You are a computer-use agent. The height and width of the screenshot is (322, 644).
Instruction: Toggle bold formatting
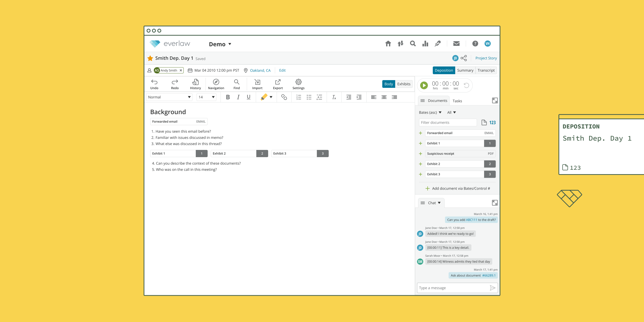(228, 97)
